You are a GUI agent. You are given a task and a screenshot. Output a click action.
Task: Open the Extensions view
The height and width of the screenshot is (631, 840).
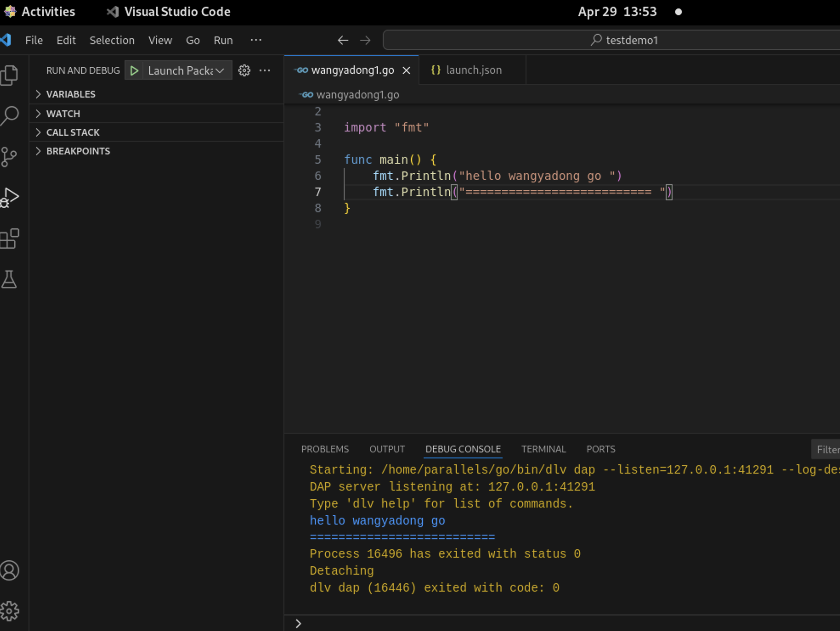(10, 238)
